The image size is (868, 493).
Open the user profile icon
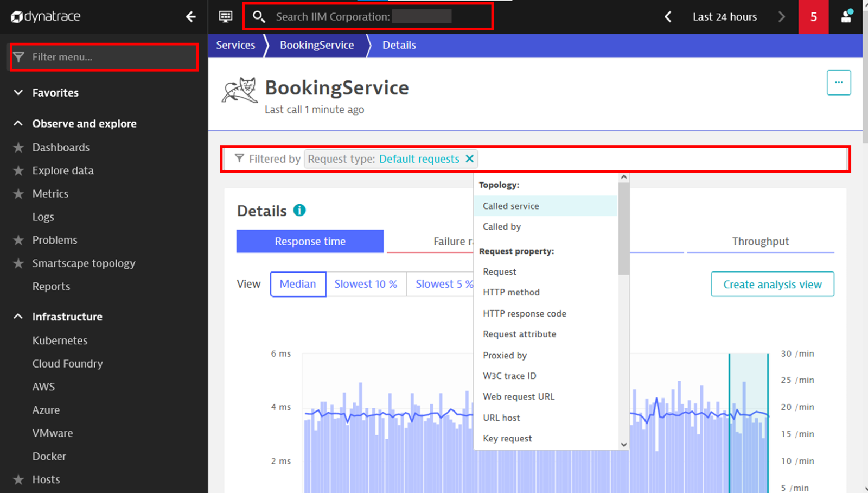pos(846,17)
